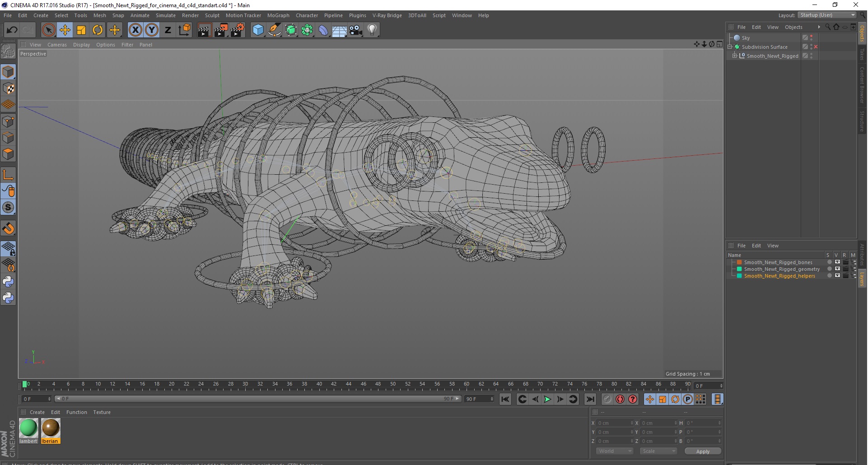This screenshot has height=465, width=868.
Task: Toggle visibility of Smooth_Newt_Rigged_helpers layer
Action: (x=837, y=276)
